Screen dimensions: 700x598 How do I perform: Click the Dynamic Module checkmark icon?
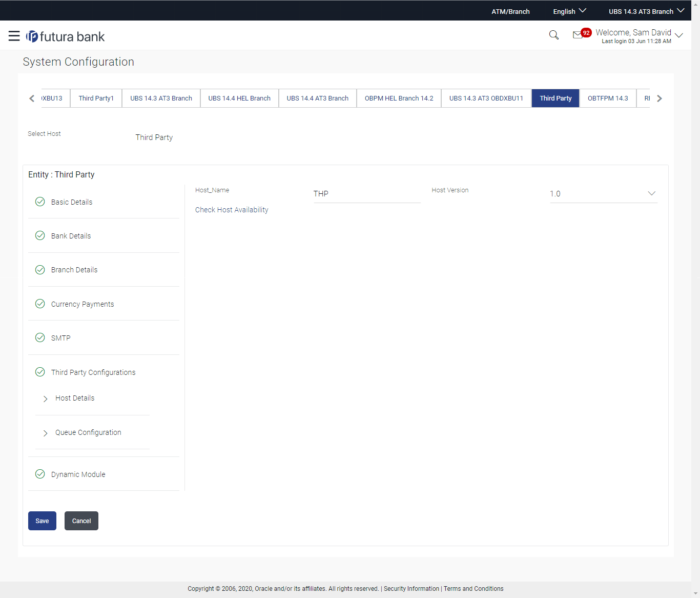tap(40, 474)
